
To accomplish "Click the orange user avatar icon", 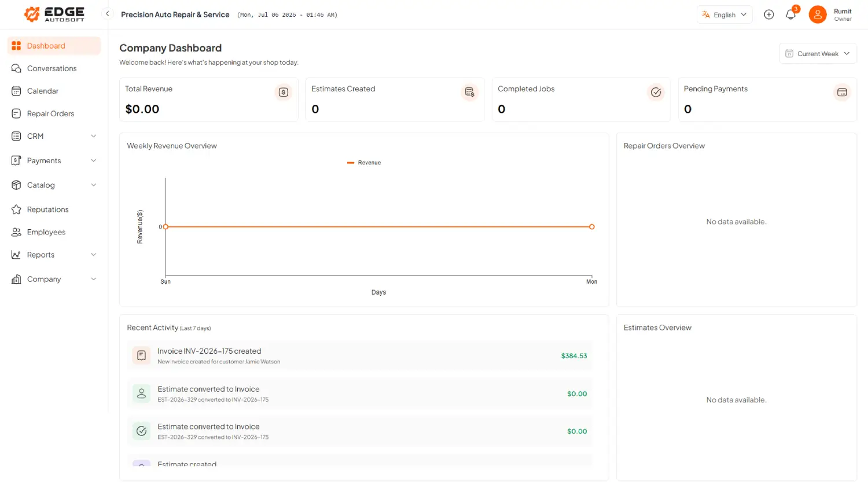I will point(818,14).
